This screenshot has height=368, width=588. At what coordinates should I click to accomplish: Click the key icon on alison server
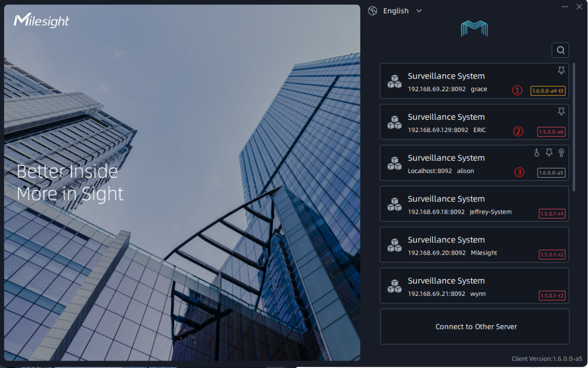click(x=537, y=152)
